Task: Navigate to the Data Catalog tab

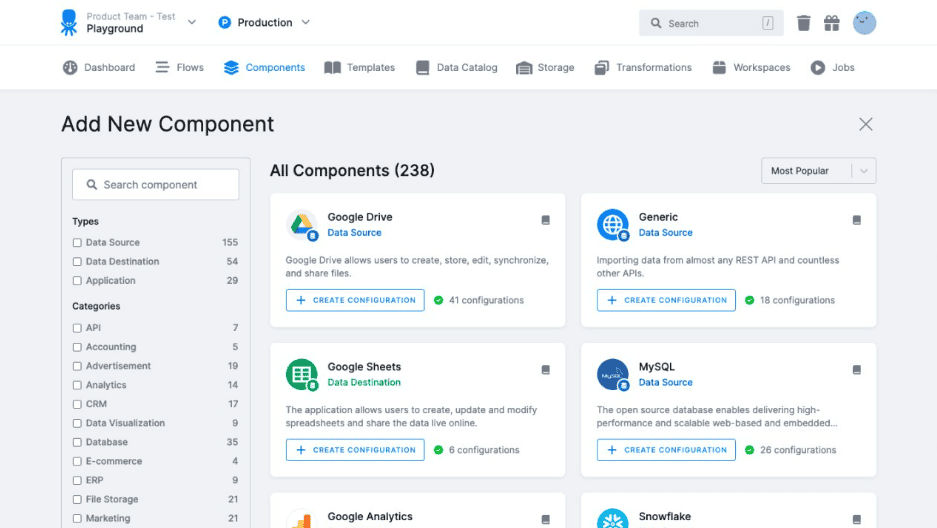Action: coord(457,67)
